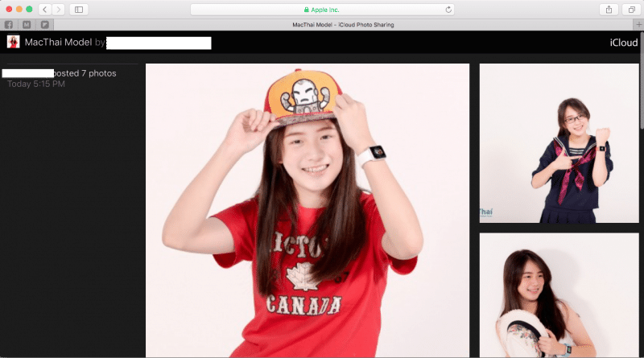The width and height of the screenshot is (644, 358).
Task: Click the green lock icon in the address bar
Action: pyautogui.click(x=307, y=10)
